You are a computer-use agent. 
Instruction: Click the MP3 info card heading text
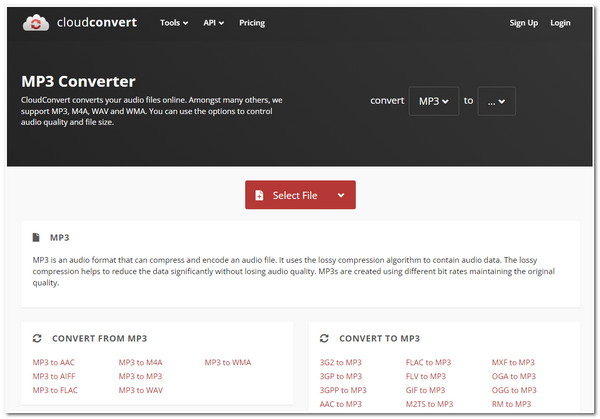[x=60, y=238]
